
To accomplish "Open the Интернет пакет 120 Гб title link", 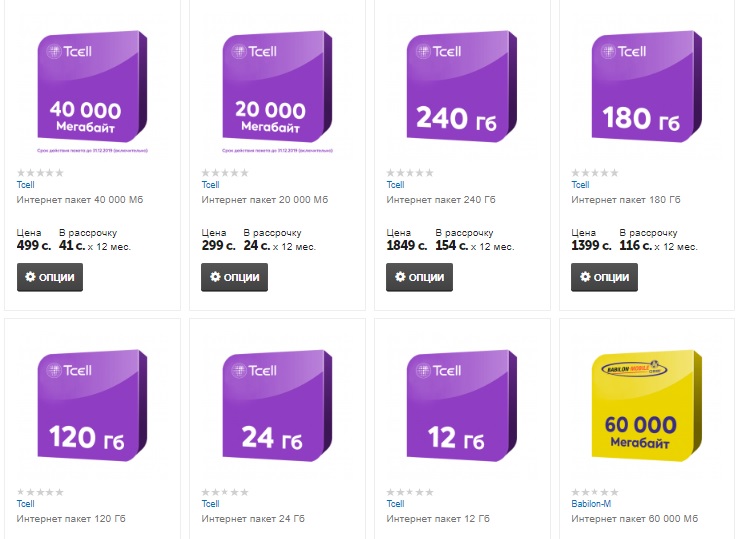I will tap(77, 519).
